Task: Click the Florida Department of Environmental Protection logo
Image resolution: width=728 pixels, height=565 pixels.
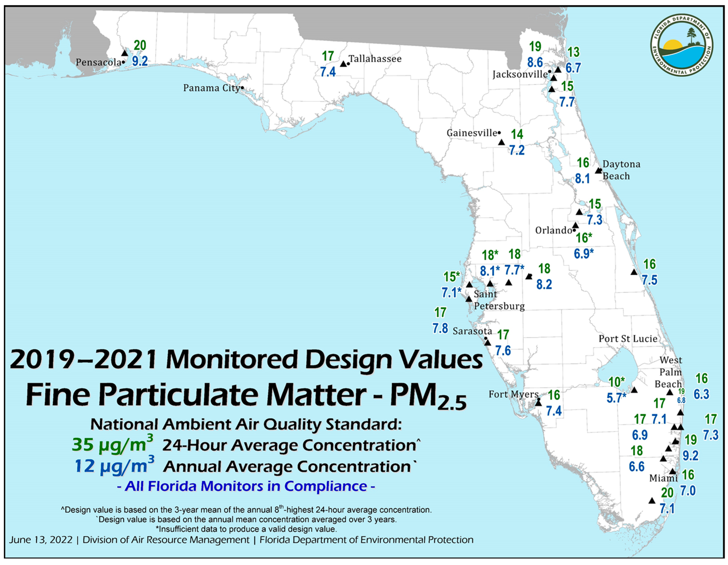Action: pos(682,45)
